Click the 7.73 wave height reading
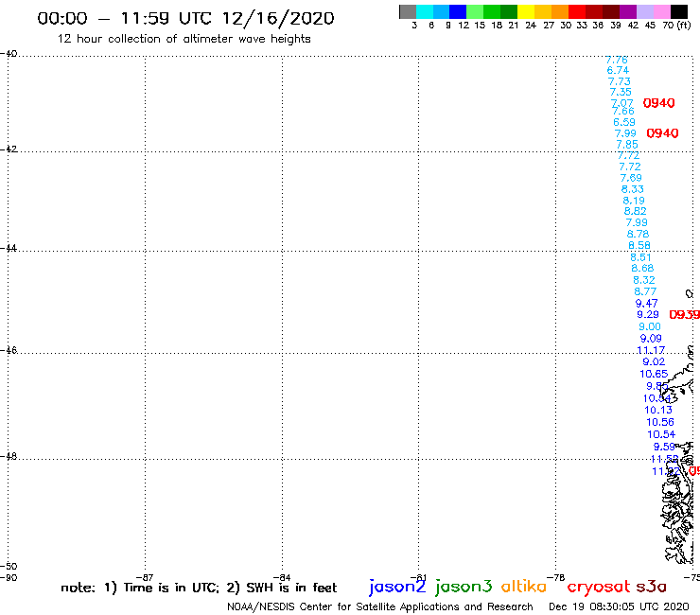 (x=620, y=81)
